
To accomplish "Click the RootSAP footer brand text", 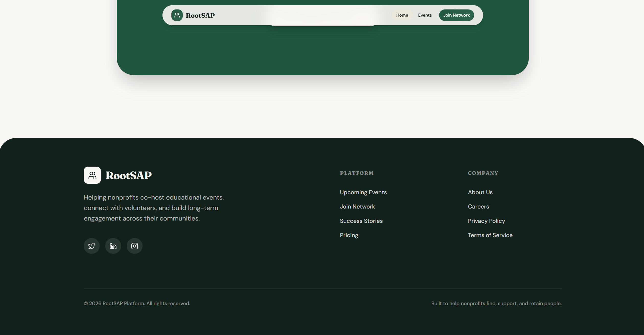I will point(128,176).
